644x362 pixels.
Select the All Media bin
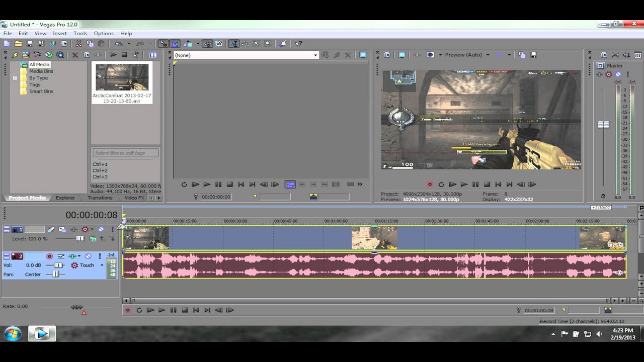pyautogui.click(x=39, y=64)
